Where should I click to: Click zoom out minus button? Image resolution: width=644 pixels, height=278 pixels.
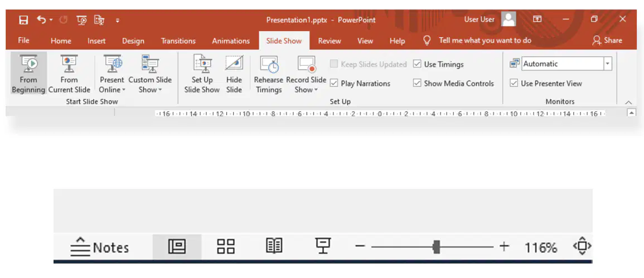point(360,246)
